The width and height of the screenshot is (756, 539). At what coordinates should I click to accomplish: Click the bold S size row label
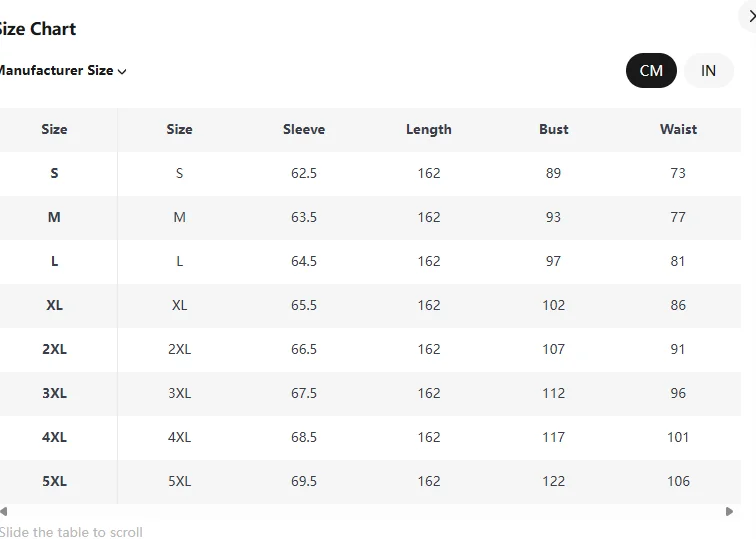coord(54,173)
